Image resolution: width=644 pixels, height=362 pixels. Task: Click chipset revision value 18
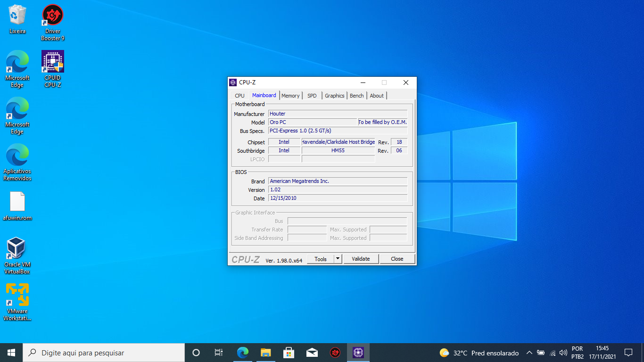click(x=399, y=142)
